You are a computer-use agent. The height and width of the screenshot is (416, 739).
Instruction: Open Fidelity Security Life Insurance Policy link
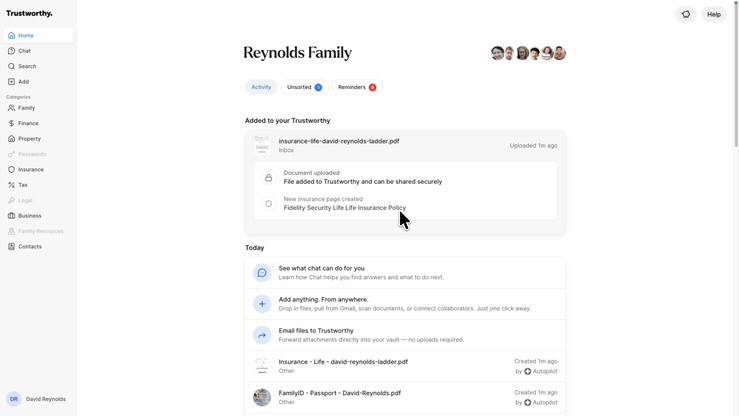point(345,208)
